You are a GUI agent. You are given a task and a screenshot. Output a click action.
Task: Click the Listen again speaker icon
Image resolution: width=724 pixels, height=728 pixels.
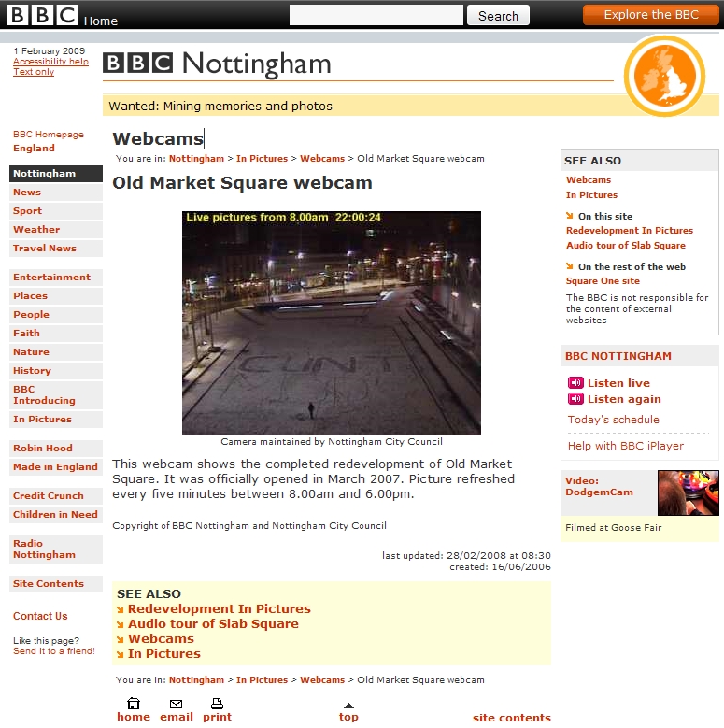coord(575,399)
